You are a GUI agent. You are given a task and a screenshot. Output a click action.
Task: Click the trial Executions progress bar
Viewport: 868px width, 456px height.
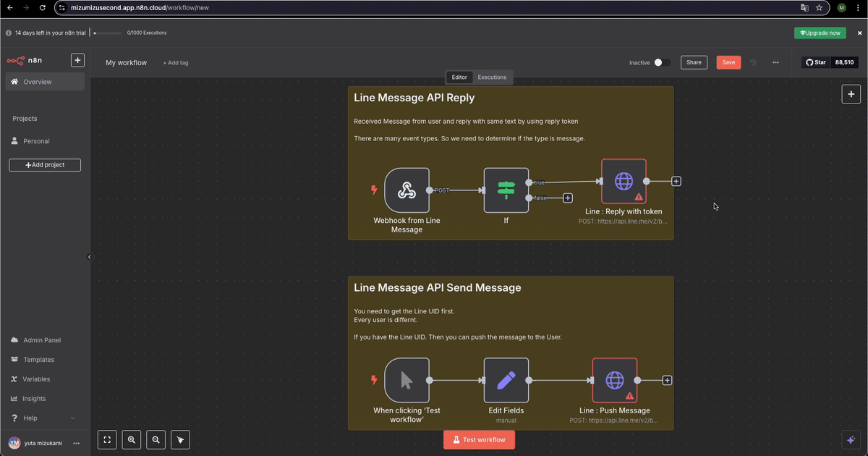[x=109, y=33]
